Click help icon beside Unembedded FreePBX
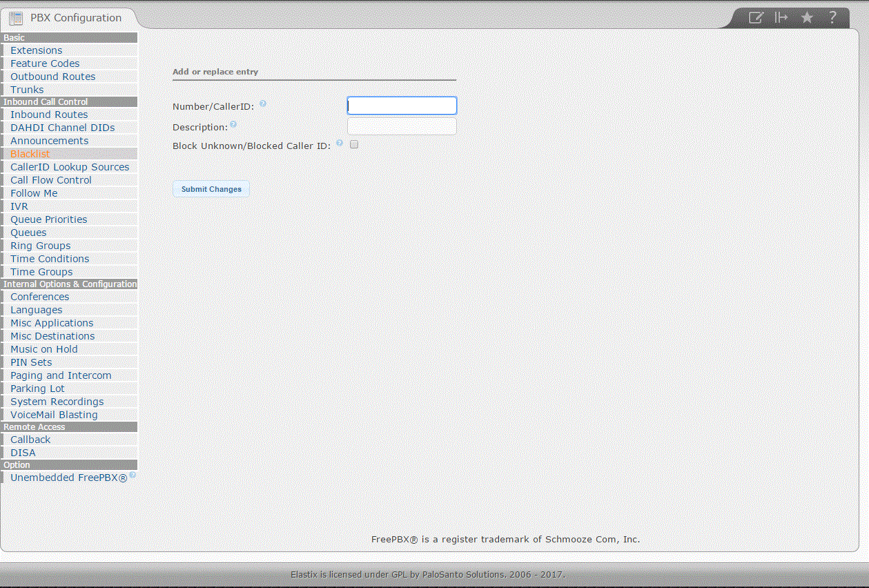The image size is (869, 588). (133, 475)
